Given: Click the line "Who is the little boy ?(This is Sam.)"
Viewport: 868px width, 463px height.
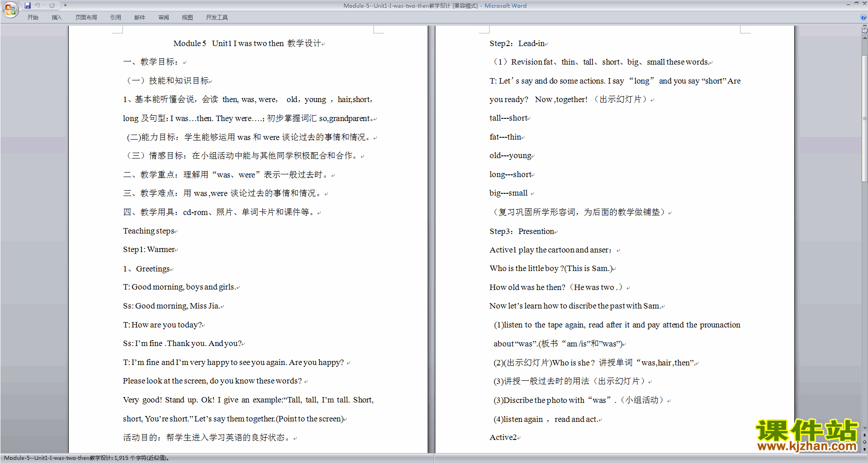Looking at the screenshot, I should pyautogui.click(x=551, y=268).
